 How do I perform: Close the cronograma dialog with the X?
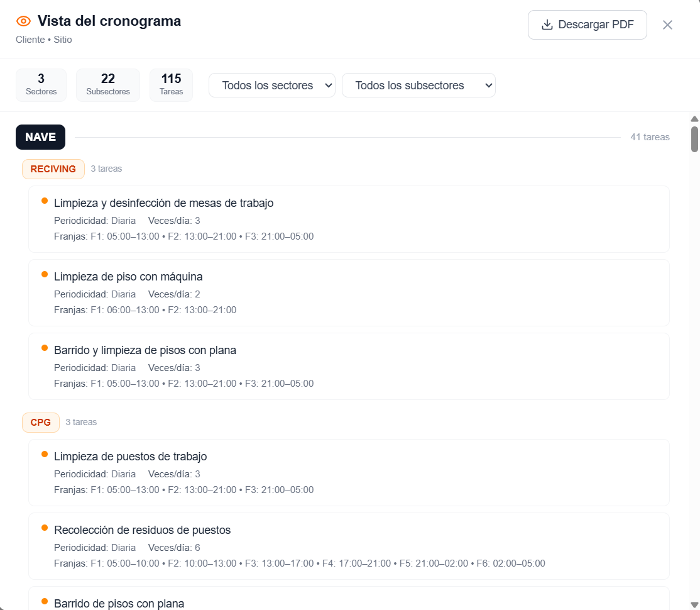click(x=667, y=25)
